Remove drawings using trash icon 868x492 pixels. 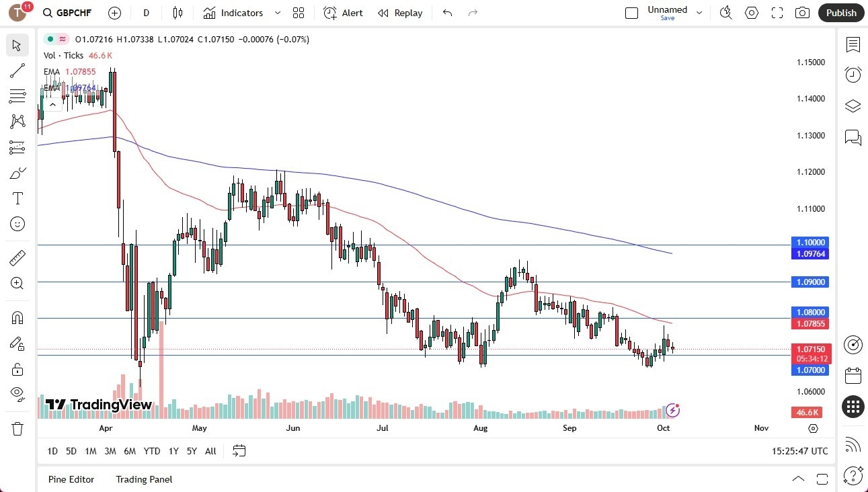[17, 428]
